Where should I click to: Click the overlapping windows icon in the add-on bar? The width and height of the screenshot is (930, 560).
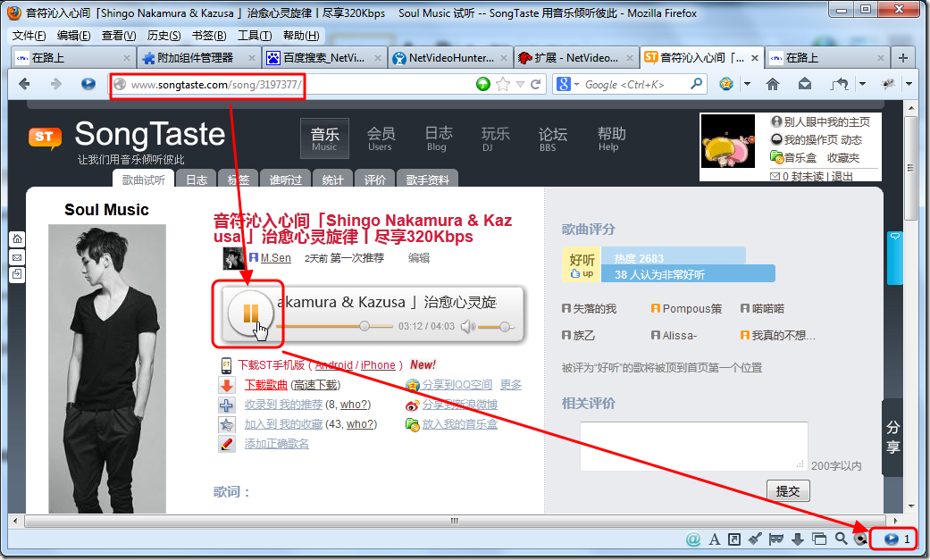pyautogui.click(x=819, y=539)
